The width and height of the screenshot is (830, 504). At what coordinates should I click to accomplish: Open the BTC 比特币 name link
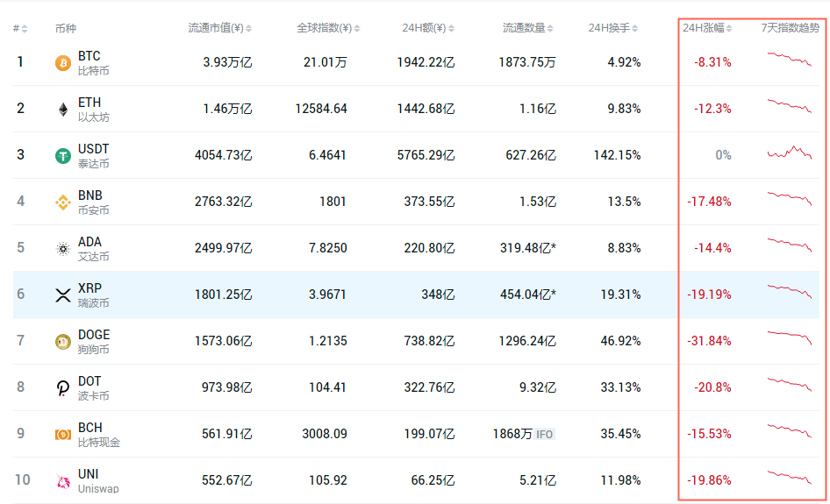[x=90, y=63]
